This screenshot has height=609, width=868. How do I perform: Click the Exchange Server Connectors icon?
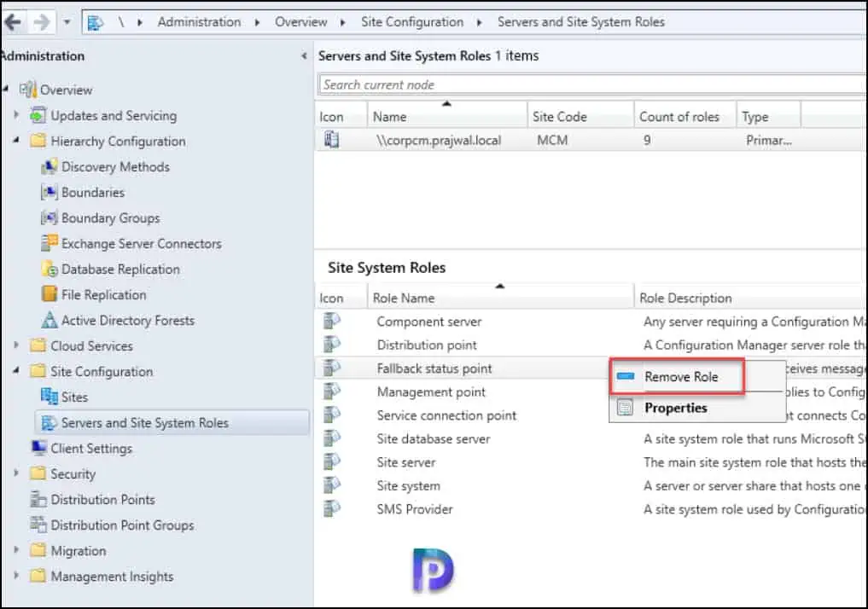[50, 243]
